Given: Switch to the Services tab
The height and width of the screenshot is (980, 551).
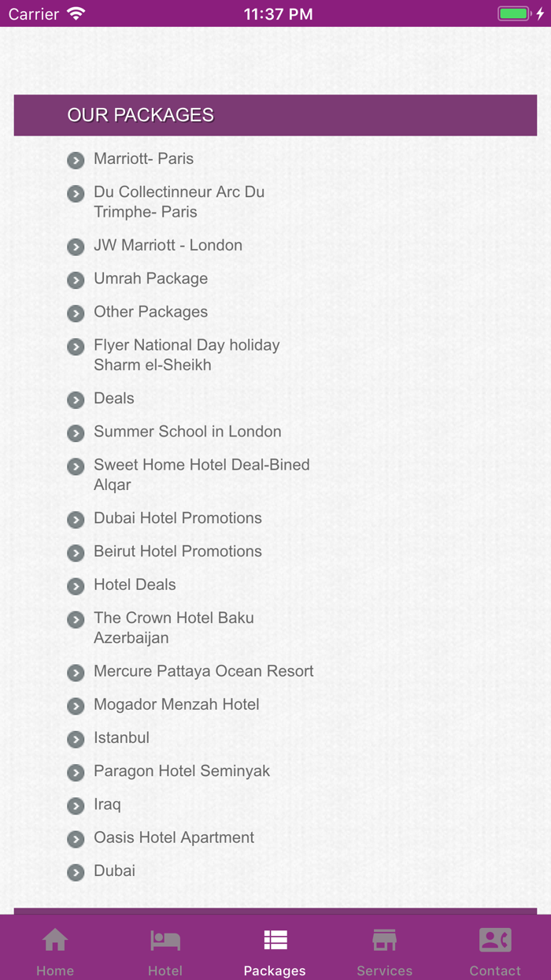Looking at the screenshot, I should [385, 949].
